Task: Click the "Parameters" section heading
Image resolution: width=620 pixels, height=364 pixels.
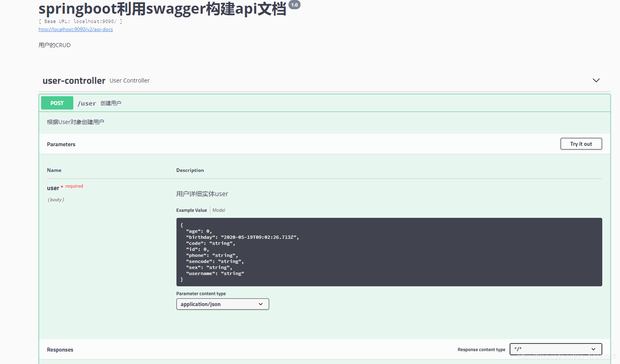Action: point(61,144)
